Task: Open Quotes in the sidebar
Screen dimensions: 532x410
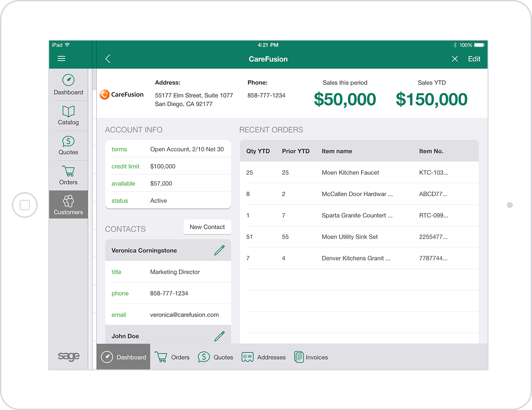Action: click(x=68, y=145)
